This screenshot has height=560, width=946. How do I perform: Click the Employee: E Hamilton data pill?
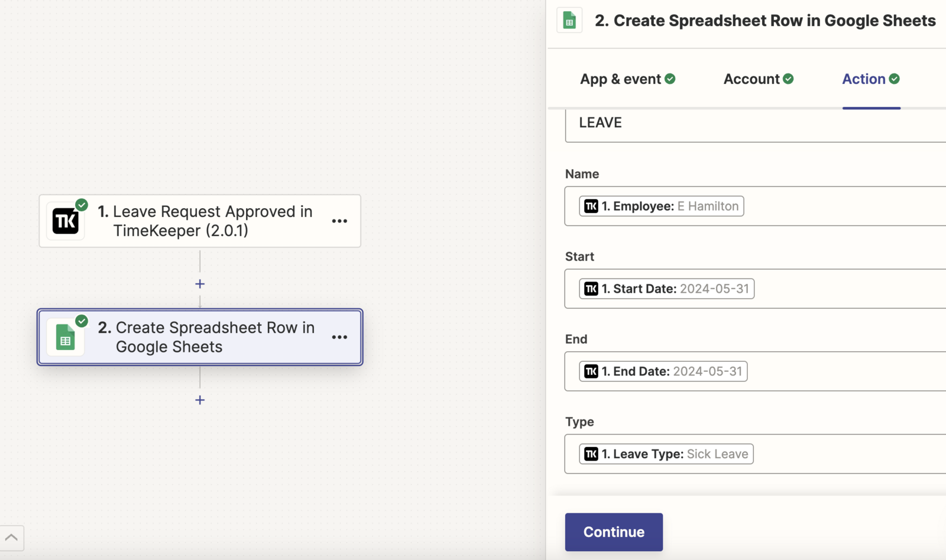662,206
